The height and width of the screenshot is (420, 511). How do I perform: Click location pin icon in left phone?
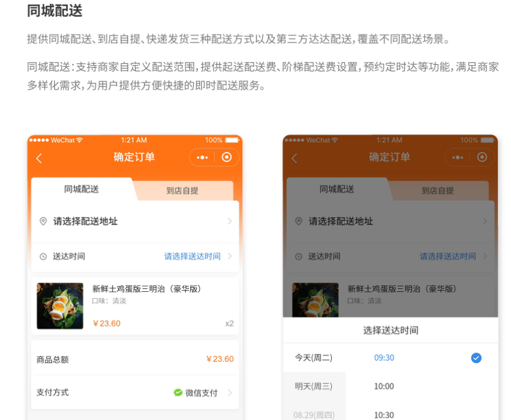43,221
